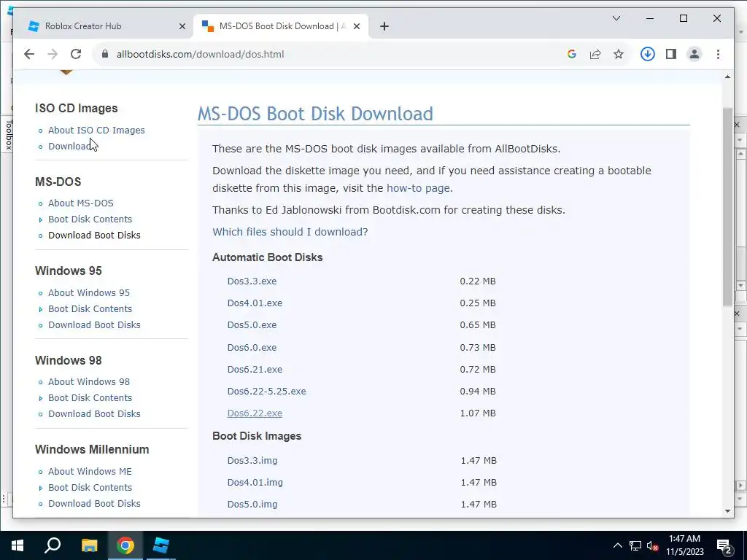This screenshot has width=747, height=560.
Task: Open the Windows Start menu
Action: tap(18, 545)
